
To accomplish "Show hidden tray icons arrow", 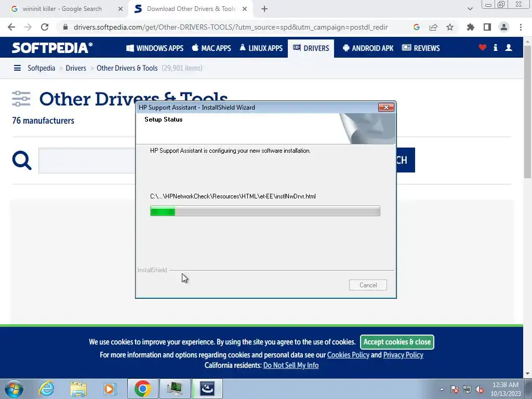I will point(442,389).
